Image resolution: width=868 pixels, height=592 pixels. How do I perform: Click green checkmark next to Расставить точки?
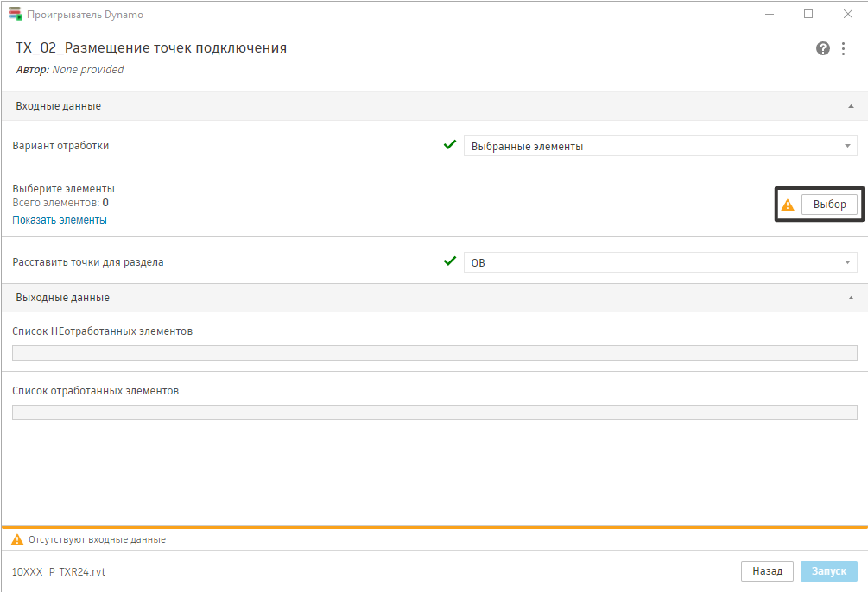click(449, 261)
